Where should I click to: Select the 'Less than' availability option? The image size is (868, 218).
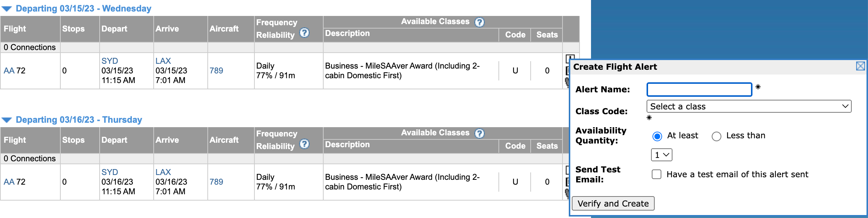(x=717, y=136)
